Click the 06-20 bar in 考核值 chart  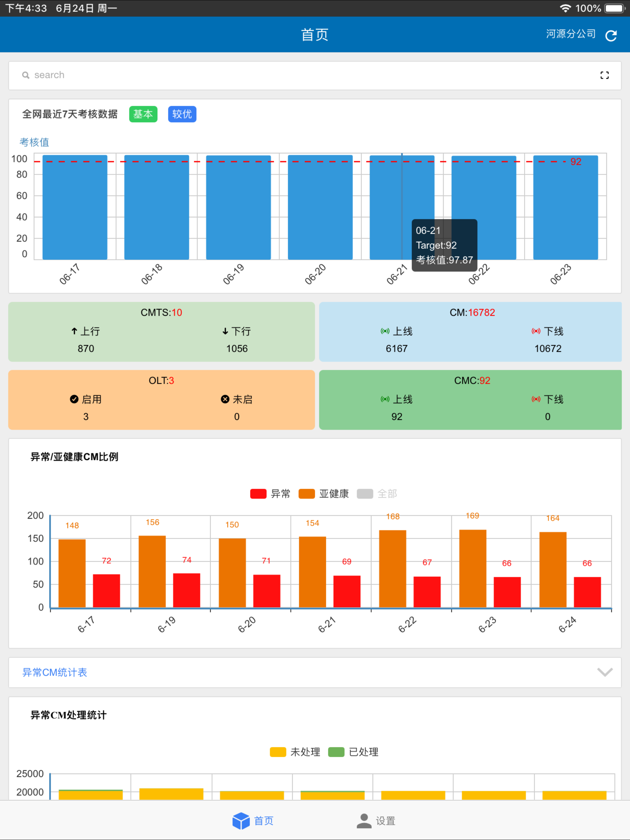(x=320, y=207)
